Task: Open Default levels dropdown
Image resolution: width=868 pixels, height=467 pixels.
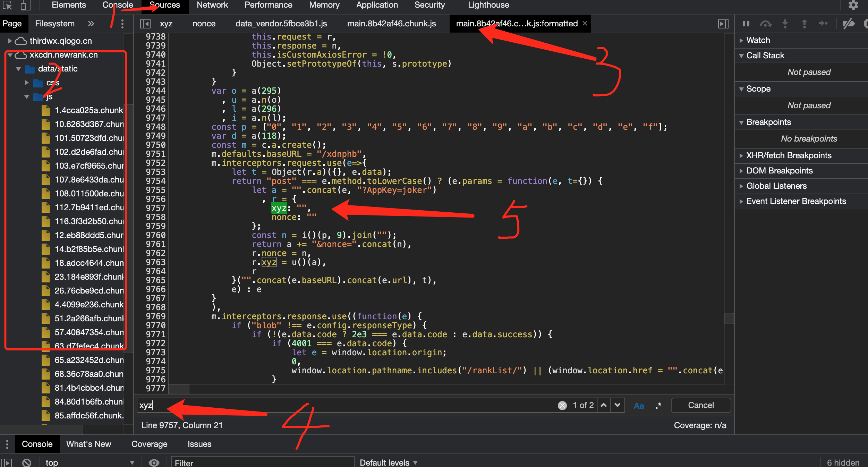Action: click(389, 463)
